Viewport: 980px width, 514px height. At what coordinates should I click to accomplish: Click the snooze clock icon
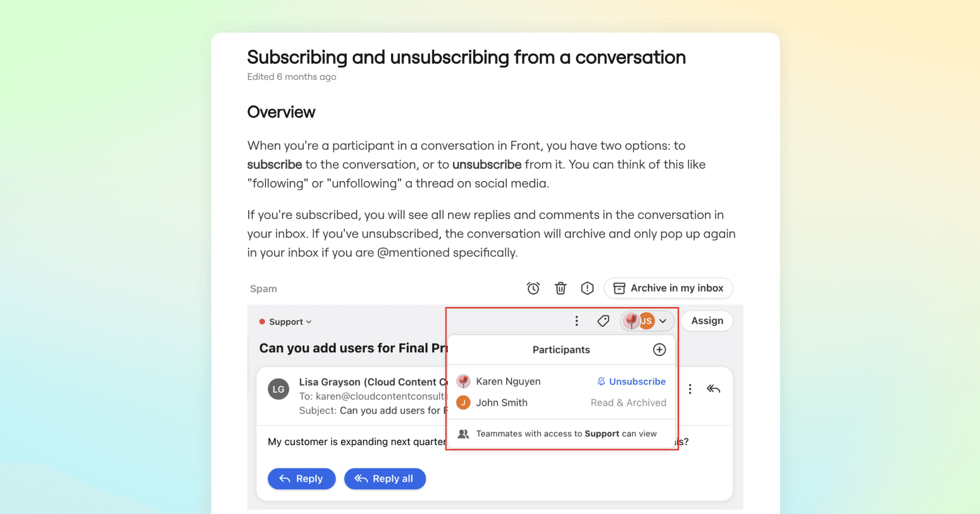pyautogui.click(x=533, y=289)
